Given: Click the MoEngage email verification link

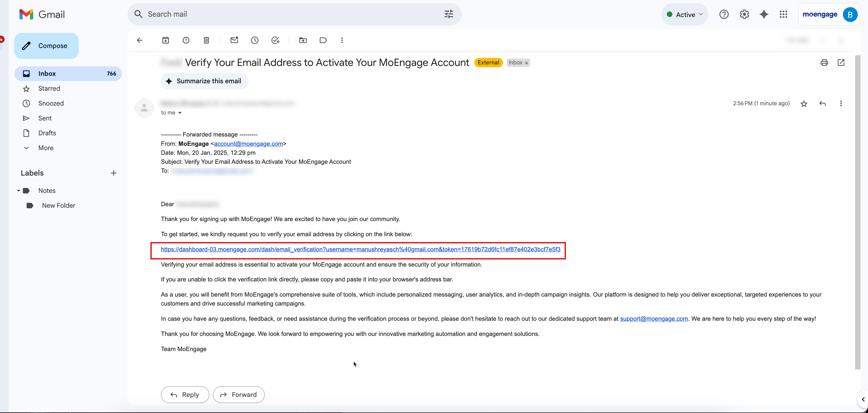Looking at the screenshot, I should pos(361,249).
